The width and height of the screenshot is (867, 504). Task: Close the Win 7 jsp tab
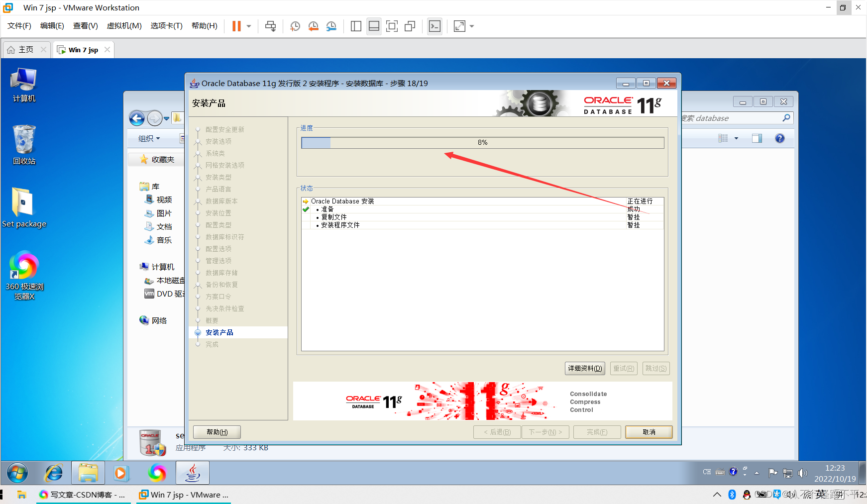[x=107, y=50]
